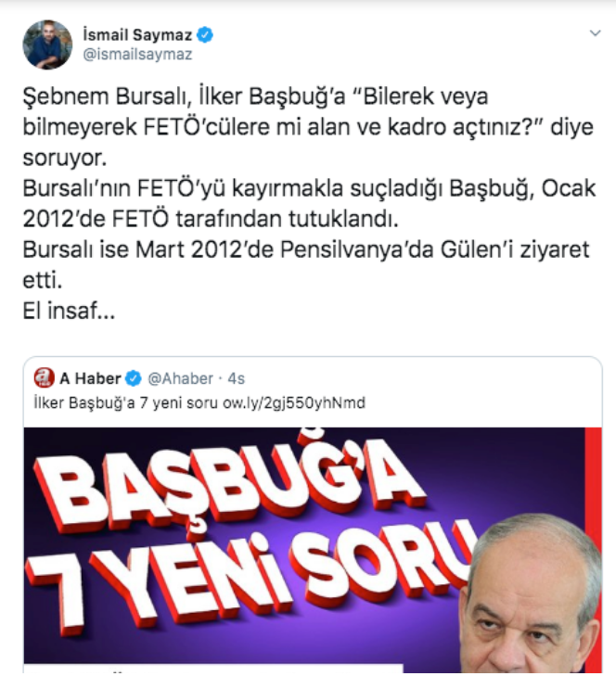
Task: Click the red A Haber logo avatar
Action: point(45,378)
